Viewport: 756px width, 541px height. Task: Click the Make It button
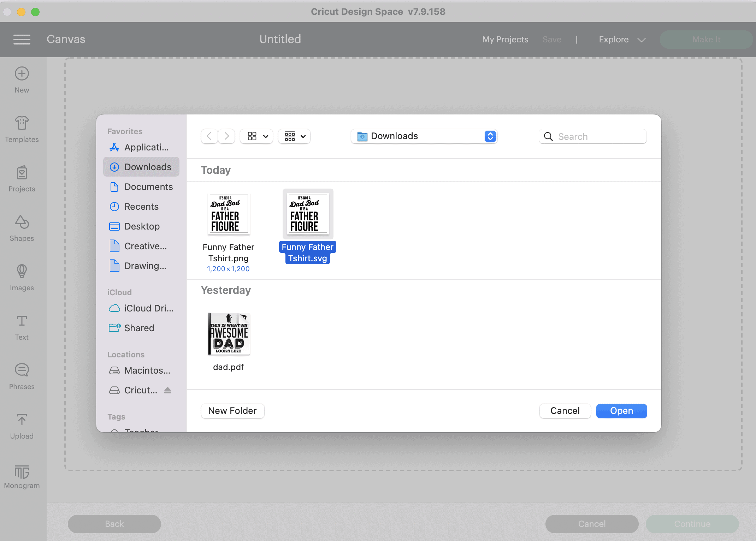707,40
